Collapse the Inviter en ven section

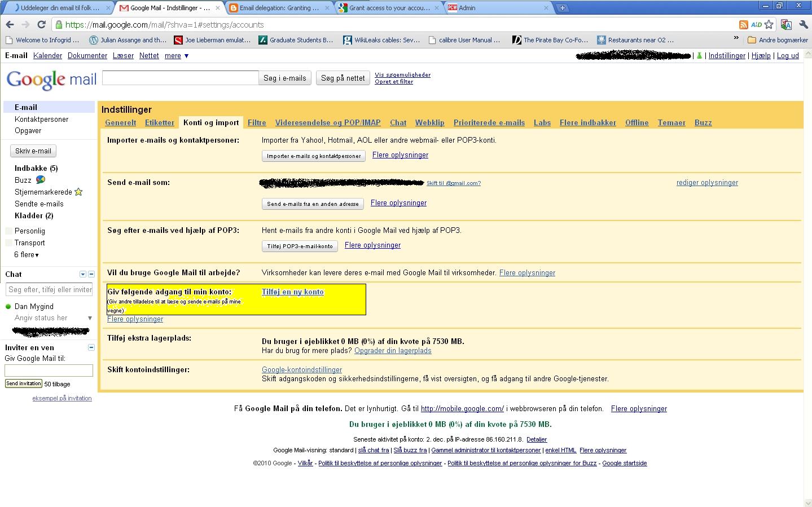click(x=91, y=347)
